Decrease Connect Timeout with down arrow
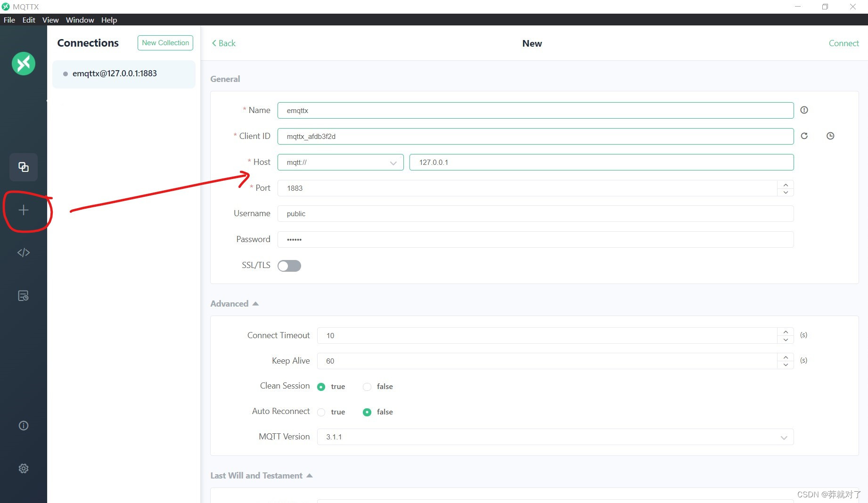Screen dimensions: 868x503 coord(786,340)
